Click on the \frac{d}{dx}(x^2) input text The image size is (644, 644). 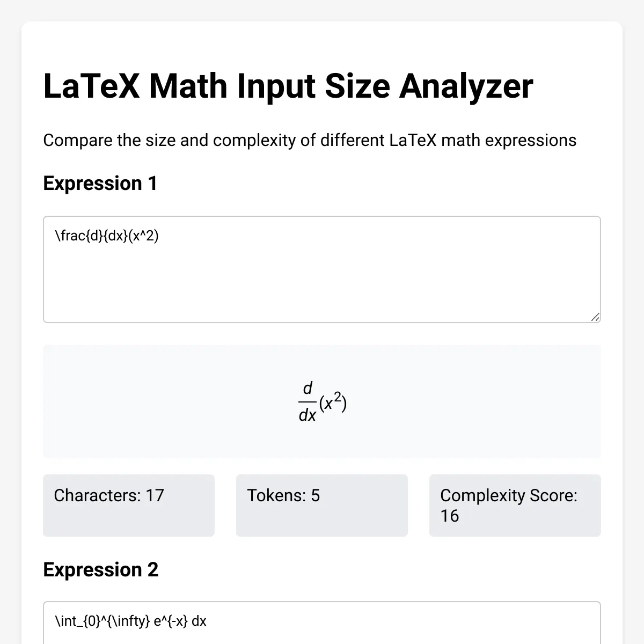click(x=107, y=236)
